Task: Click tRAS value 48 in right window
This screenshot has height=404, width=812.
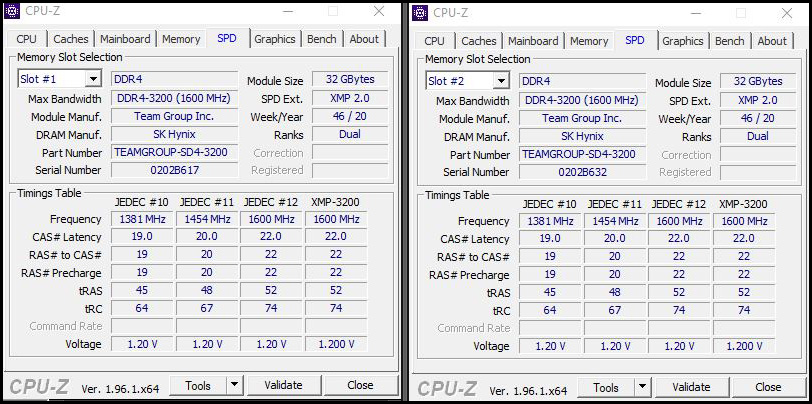Action: [x=615, y=292]
